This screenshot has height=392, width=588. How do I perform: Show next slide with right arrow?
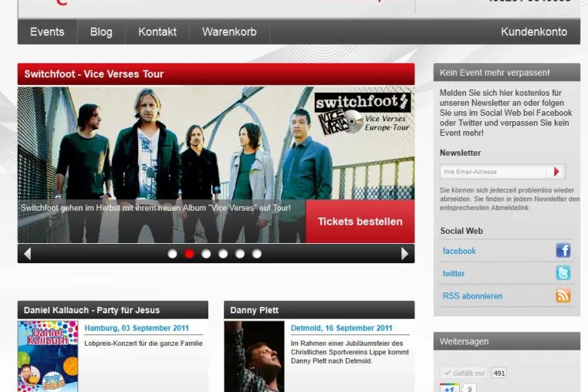click(x=404, y=254)
